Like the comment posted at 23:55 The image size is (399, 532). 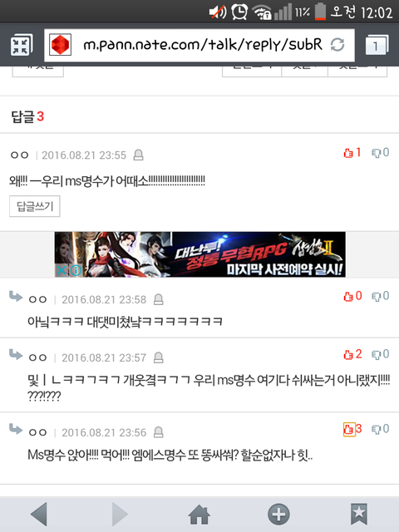(352, 153)
